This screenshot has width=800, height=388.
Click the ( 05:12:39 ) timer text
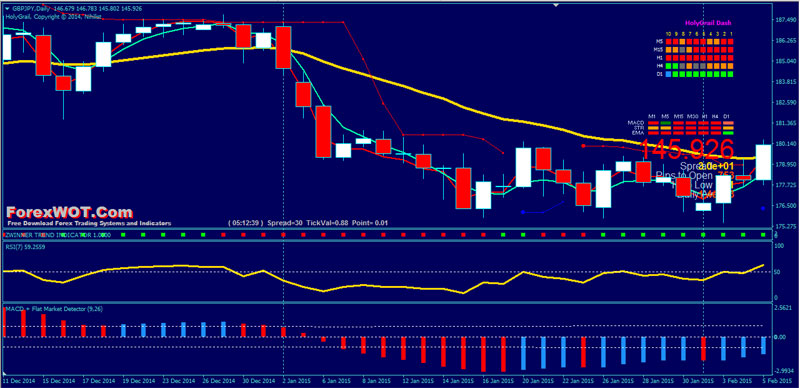pyautogui.click(x=246, y=223)
